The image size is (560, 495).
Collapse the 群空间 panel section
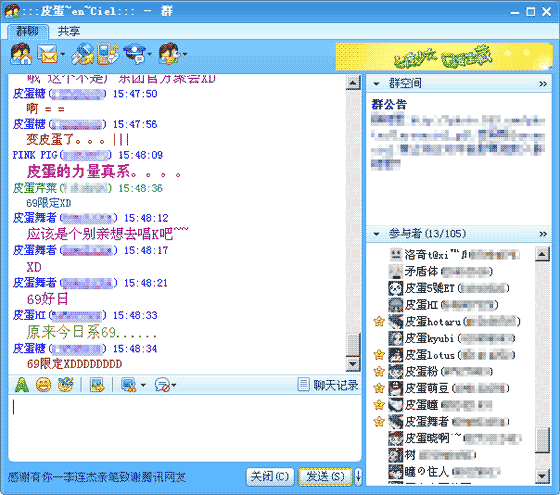tap(376, 84)
